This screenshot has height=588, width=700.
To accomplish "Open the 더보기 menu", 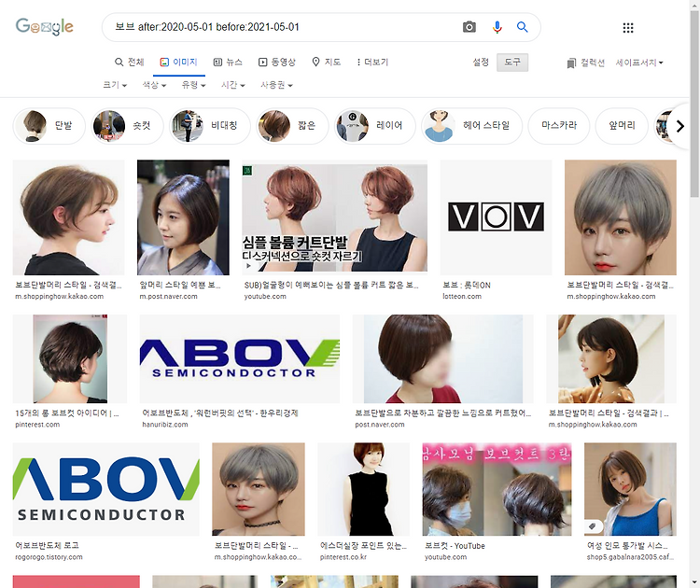I will point(371,62).
